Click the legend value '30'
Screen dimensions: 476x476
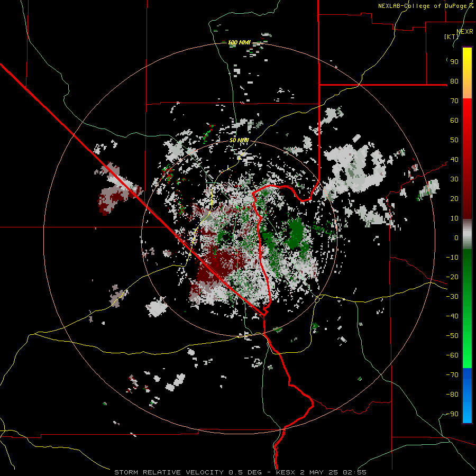[454, 179]
